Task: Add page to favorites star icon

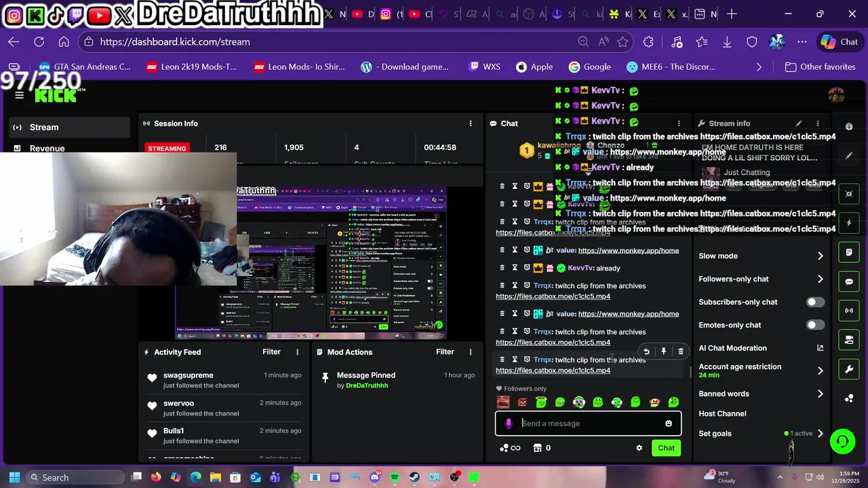Action: pos(623,42)
